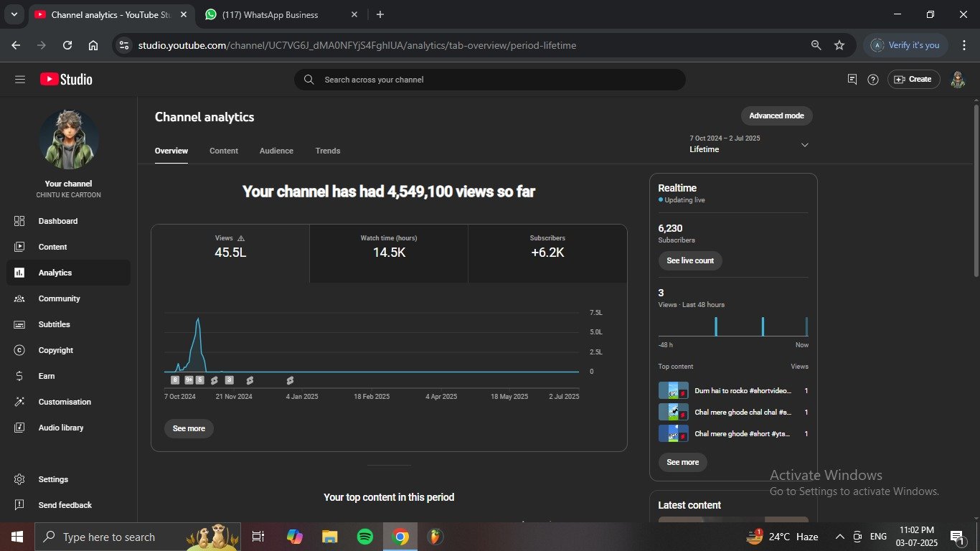Open the weather 24°C Haze widget
The image size is (980, 551).
(782, 537)
